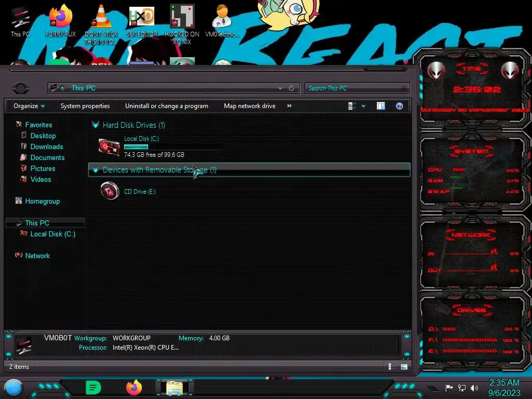Click the This PC address bar path

pyautogui.click(x=84, y=88)
